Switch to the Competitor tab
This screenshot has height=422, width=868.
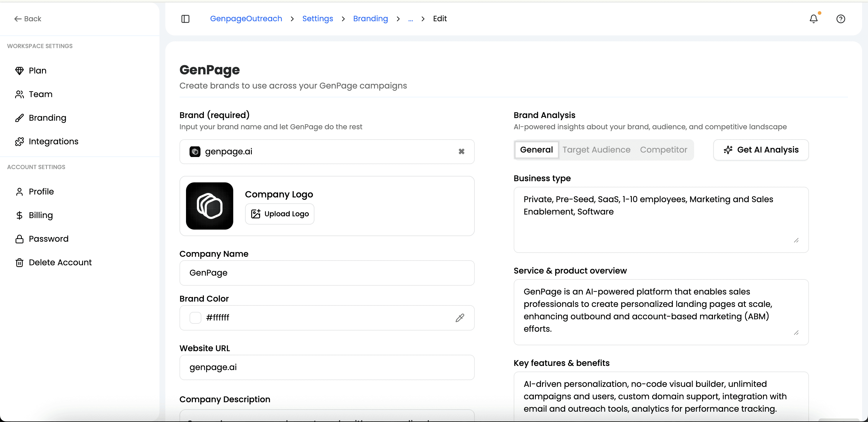pyautogui.click(x=663, y=150)
